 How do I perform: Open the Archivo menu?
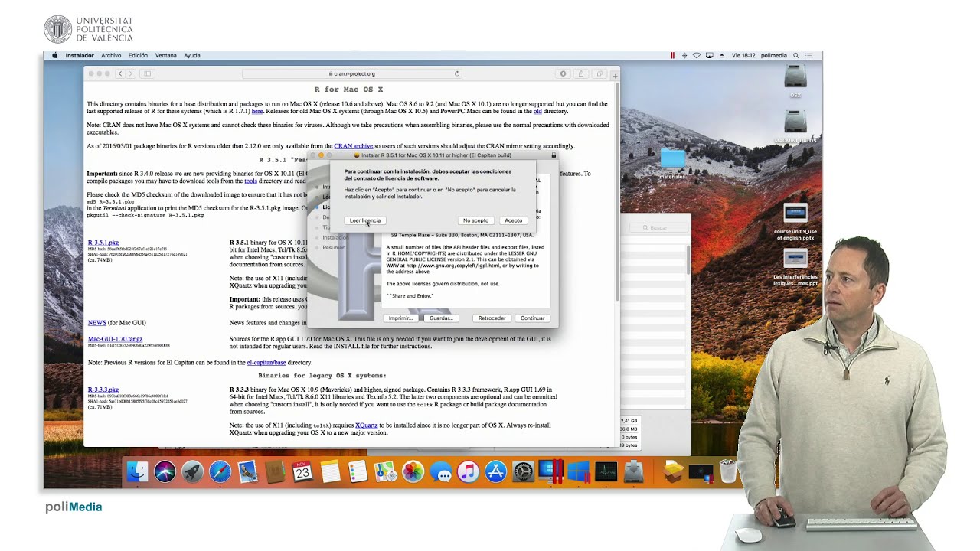(111, 55)
